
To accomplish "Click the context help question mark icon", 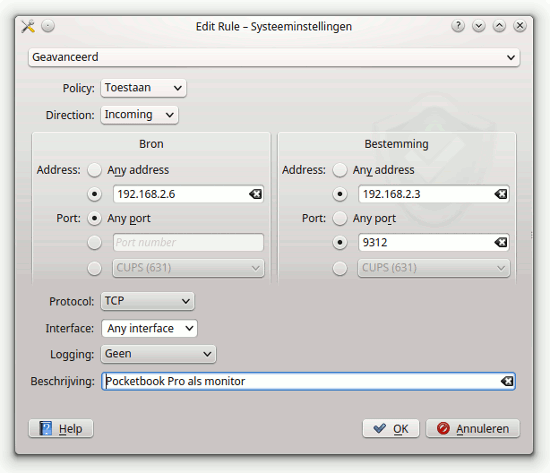I will pyautogui.click(x=458, y=26).
